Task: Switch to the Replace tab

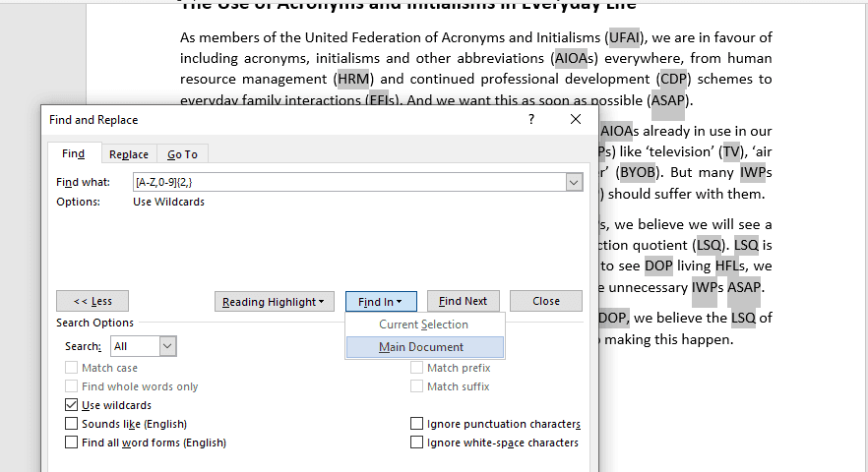Action: [129, 154]
